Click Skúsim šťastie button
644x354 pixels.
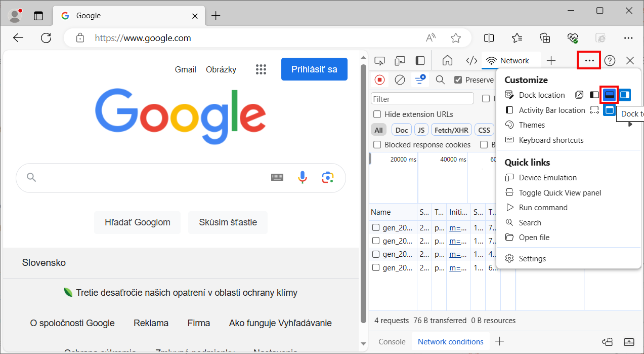tap(228, 222)
